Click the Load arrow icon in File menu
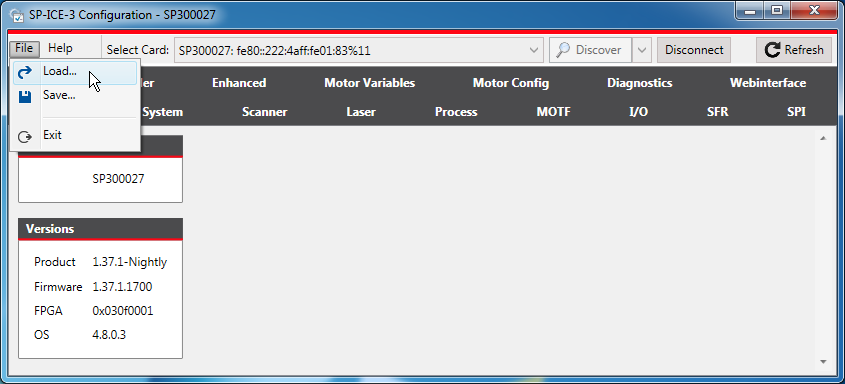The image size is (845, 384). 25,71
